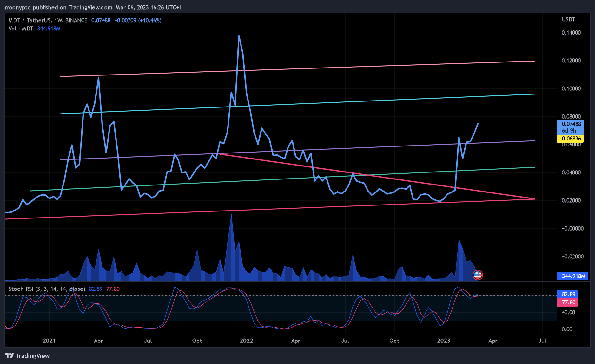Click the 0.10000 price axis value
This screenshot has width=595, height=364.
571,88
